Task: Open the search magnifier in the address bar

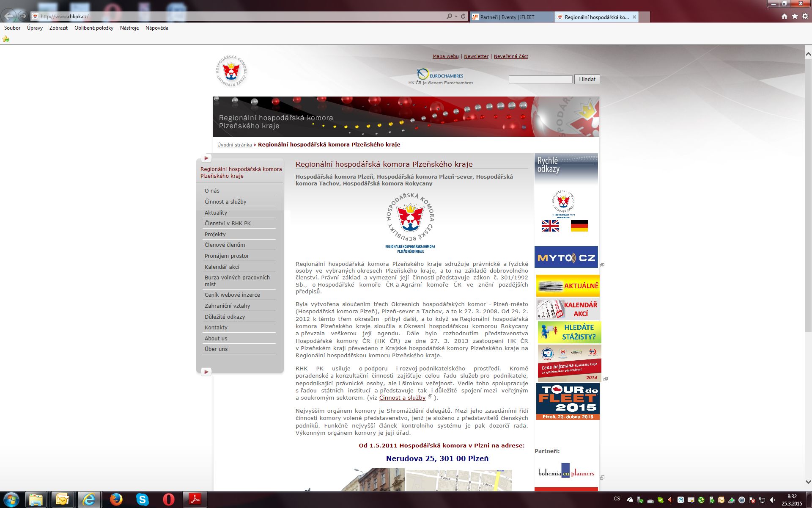Action: click(x=449, y=17)
